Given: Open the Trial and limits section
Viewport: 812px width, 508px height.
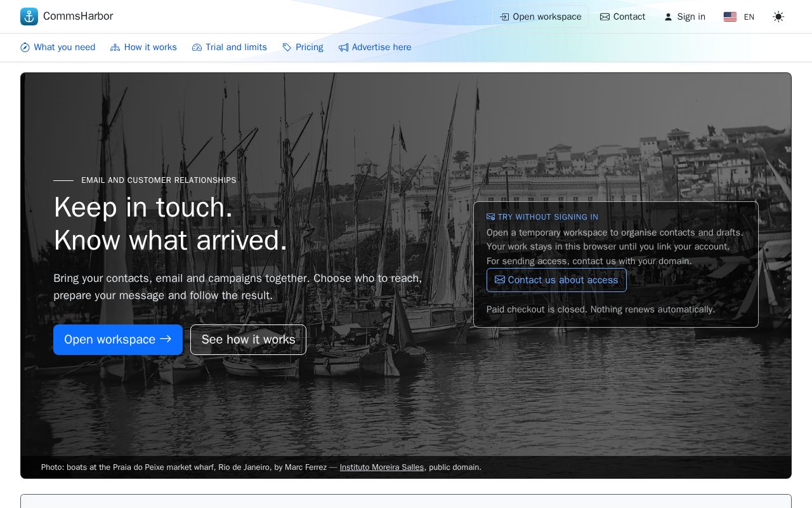Looking at the screenshot, I should pos(230,47).
